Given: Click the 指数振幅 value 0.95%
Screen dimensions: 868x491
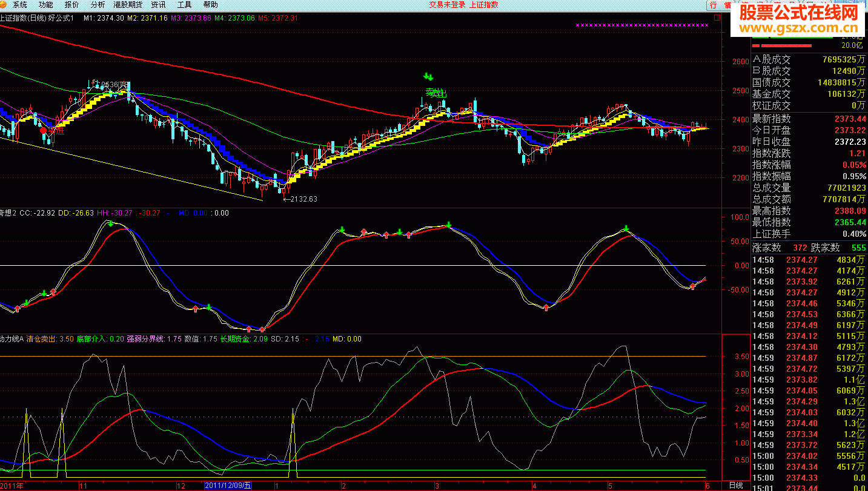Looking at the screenshot, I should 854,176.
